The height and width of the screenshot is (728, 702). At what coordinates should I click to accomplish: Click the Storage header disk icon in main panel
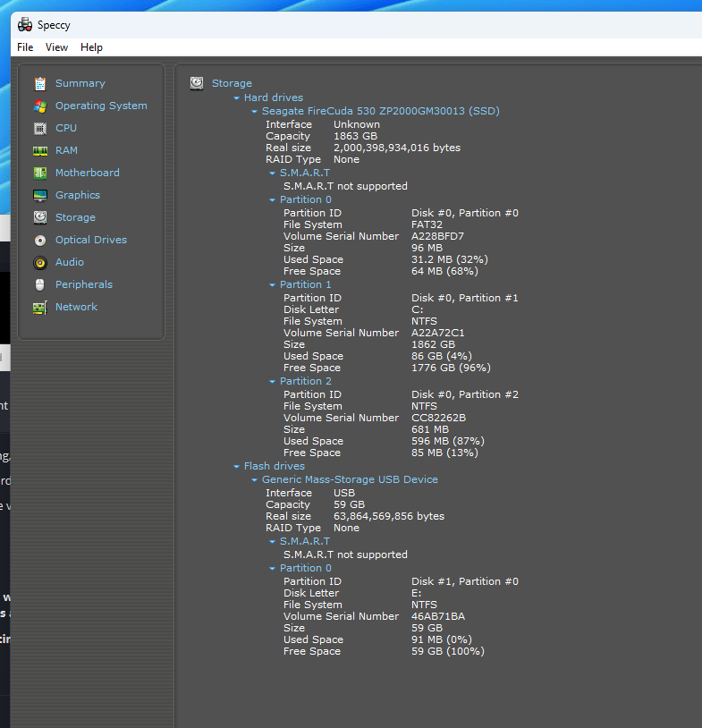(197, 83)
